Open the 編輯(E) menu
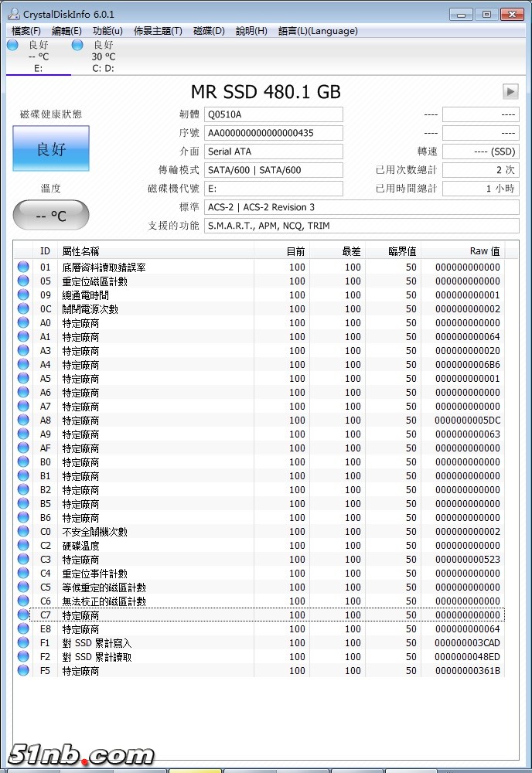This screenshot has width=532, height=773. click(x=66, y=31)
